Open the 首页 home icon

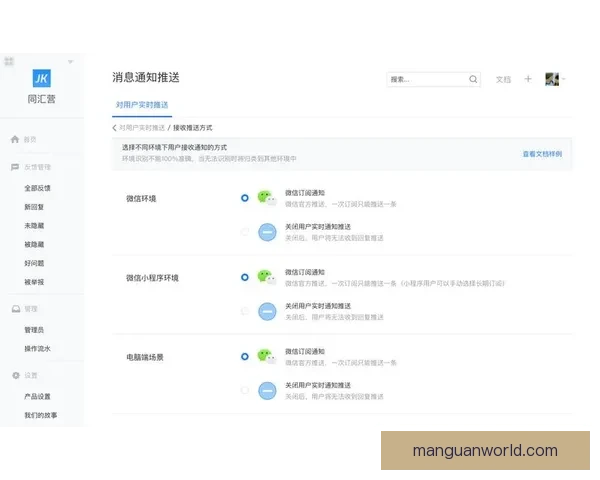pos(15,139)
